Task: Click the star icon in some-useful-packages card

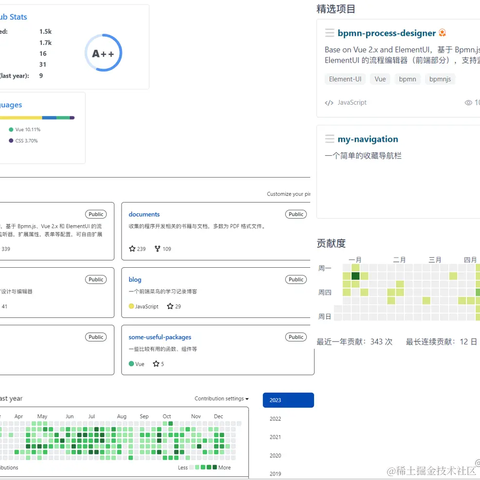Action: tap(156, 364)
